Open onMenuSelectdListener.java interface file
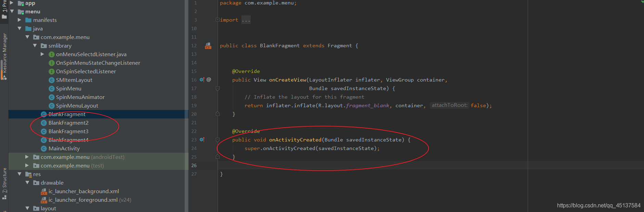Viewport: 644px width, 212px height. tap(91, 54)
